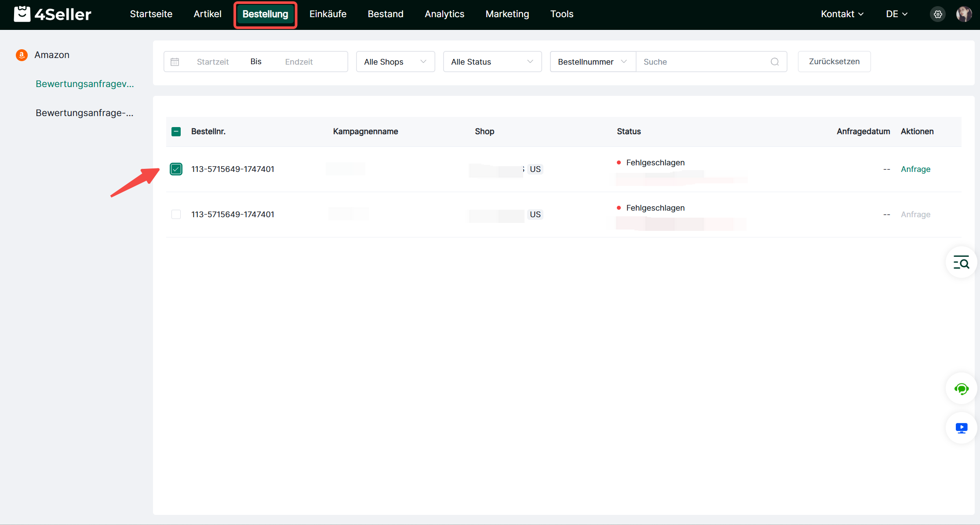Uncheck the first order row checkbox

[x=176, y=169]
